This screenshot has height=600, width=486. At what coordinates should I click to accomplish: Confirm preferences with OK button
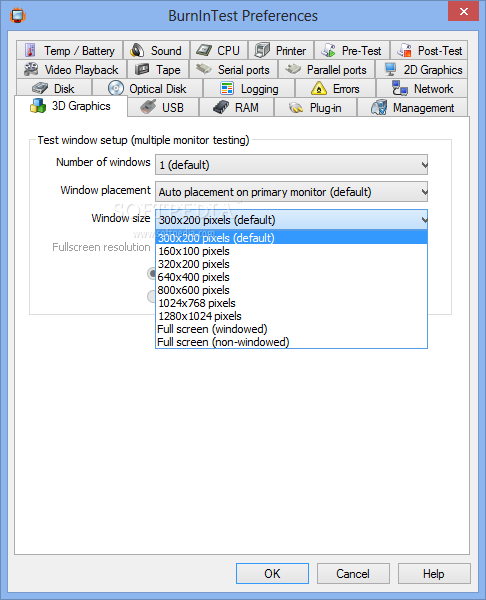(x=272, y=573)
